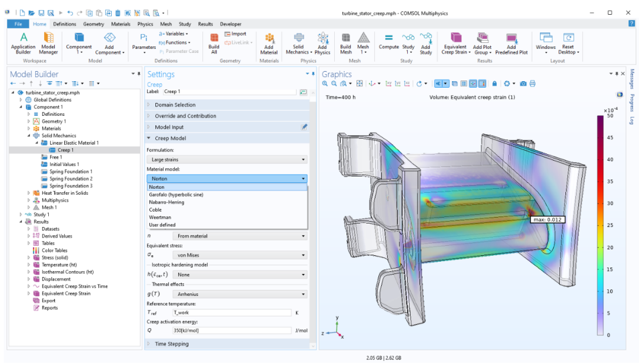This screenshot has height=364, width=639.
Task: Open the Variables button in the Definitions group
Action: pos(174,34)
